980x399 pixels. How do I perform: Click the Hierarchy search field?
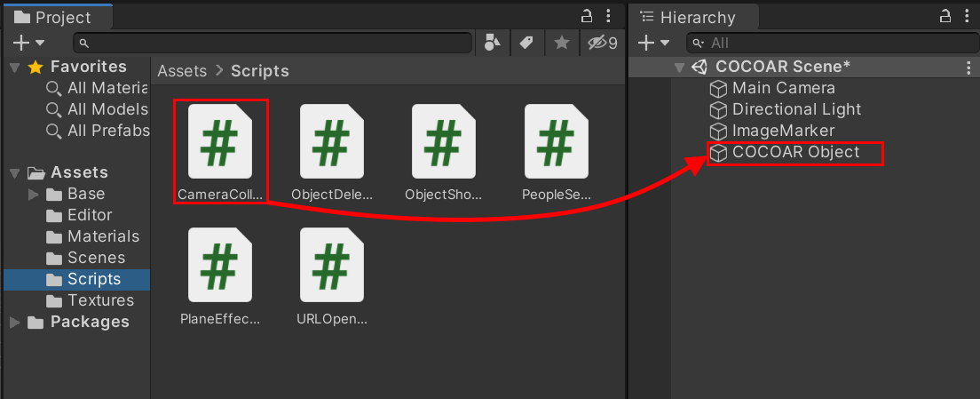click(x=831, y=44)
